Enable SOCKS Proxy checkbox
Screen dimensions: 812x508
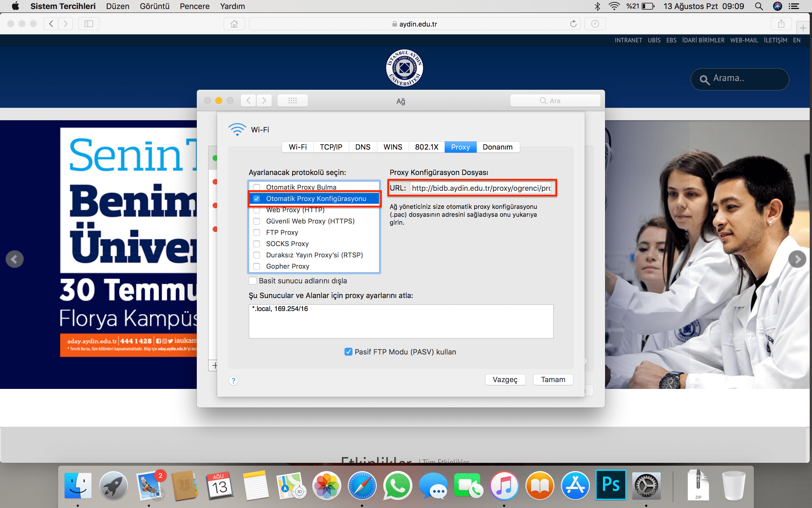(257, 244)
